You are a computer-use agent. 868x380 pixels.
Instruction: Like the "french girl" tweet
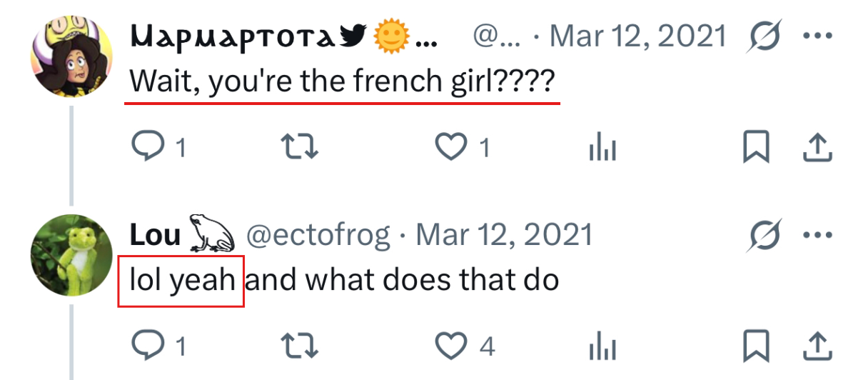(450, 148)
